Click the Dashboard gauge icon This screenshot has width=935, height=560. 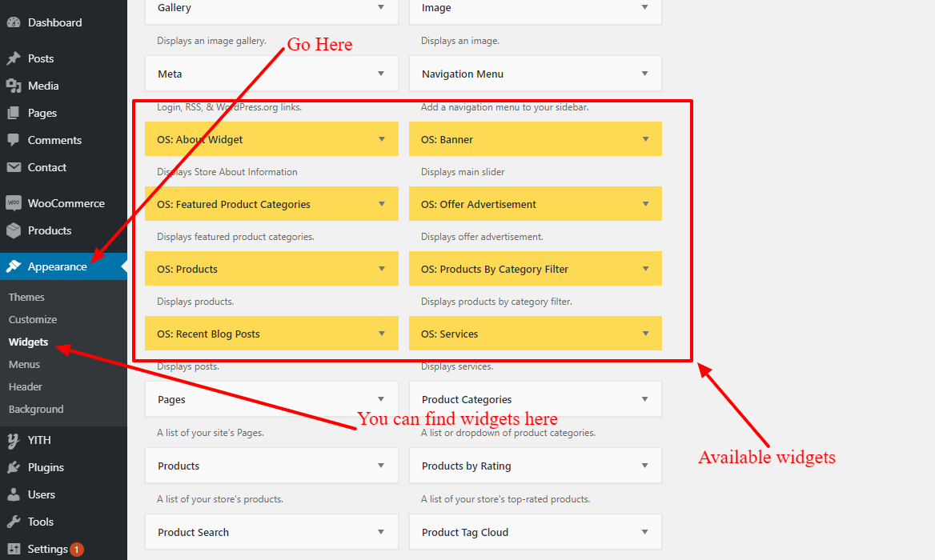pos(14,22)
